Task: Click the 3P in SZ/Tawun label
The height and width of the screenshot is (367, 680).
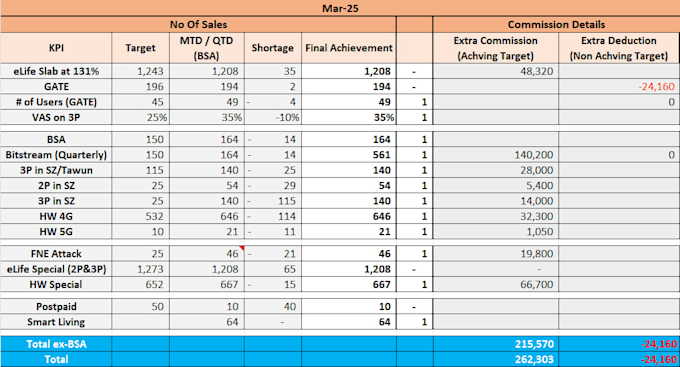Action: [x=56, y=170]
